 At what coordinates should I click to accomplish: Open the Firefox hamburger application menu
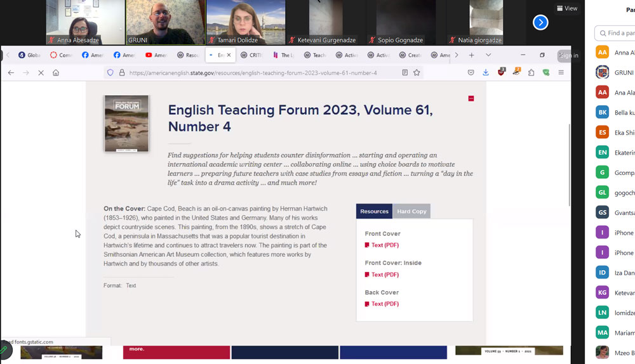561,73
